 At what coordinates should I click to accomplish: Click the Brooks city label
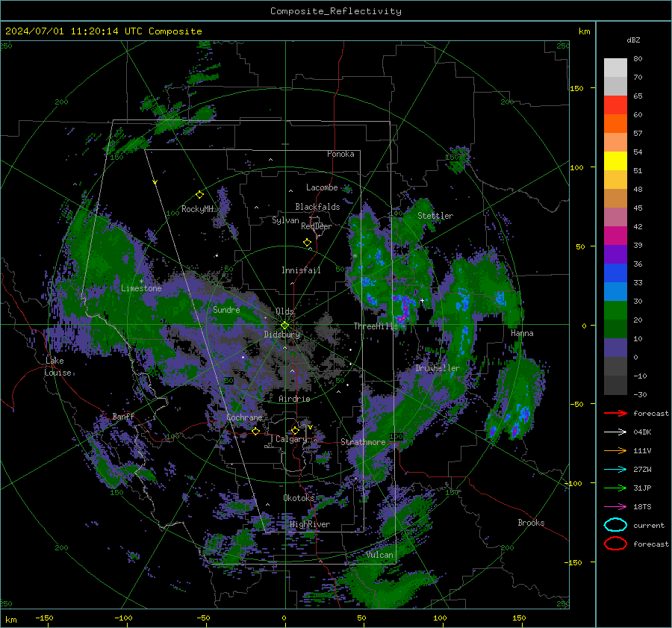point(531,523)
